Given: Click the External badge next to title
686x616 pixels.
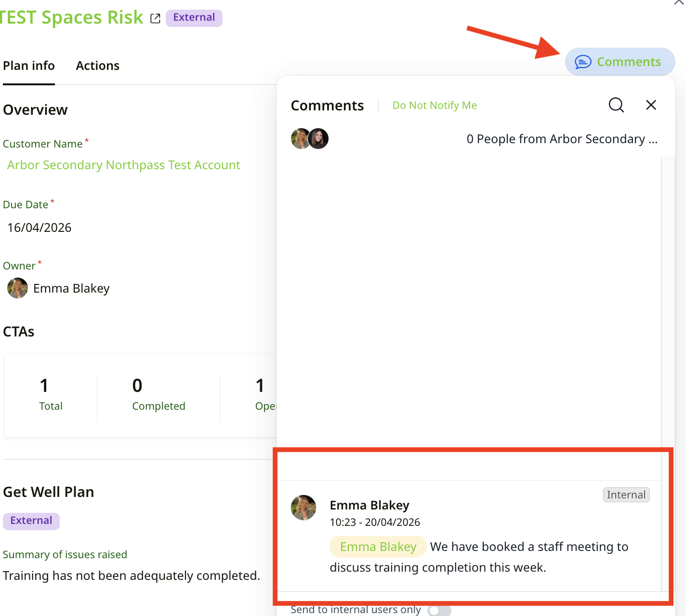Looking at the screenshot, I should 194,18.
